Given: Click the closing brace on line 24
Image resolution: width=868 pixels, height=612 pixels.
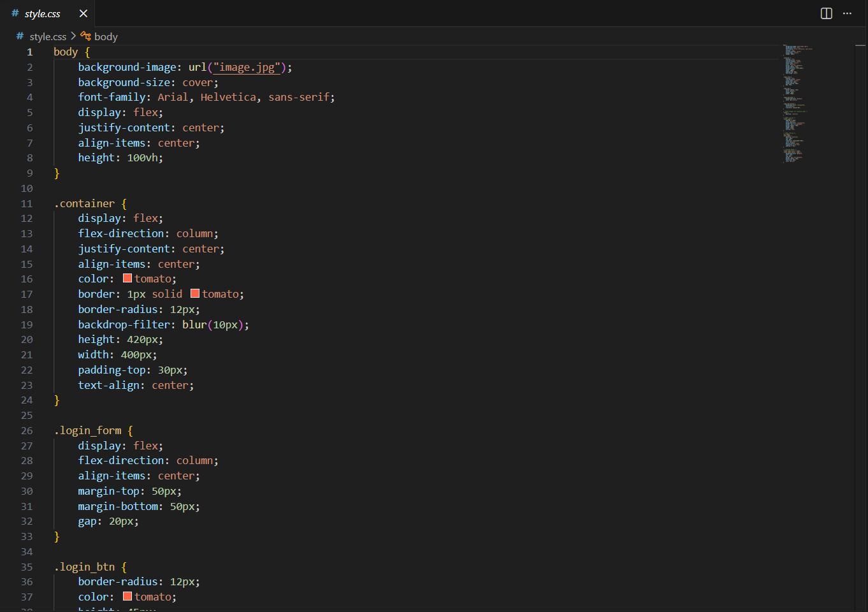Looking at the screenshot, I should [57, 400].
